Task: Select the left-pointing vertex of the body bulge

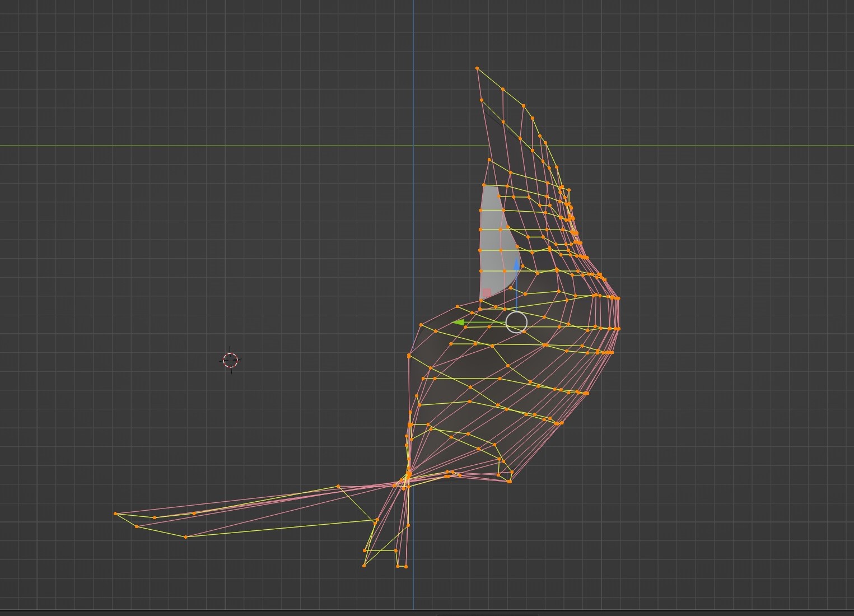Action: click(x=409, y=356)
